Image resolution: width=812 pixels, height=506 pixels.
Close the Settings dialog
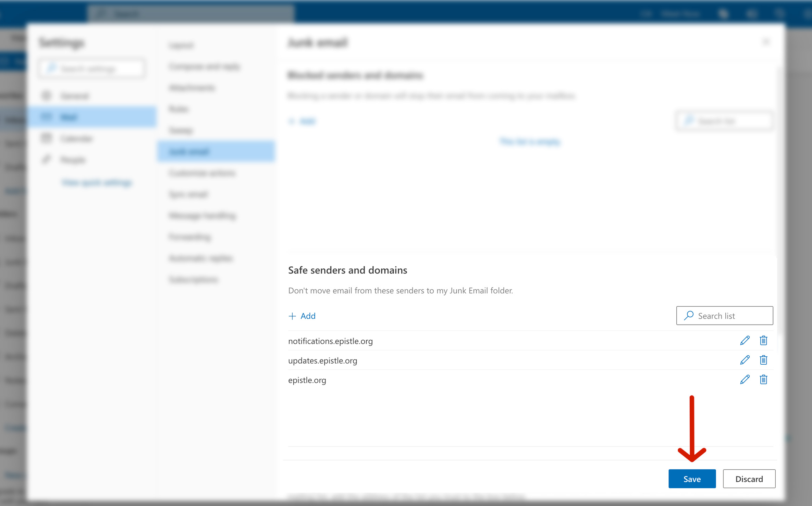coord(766,42)
